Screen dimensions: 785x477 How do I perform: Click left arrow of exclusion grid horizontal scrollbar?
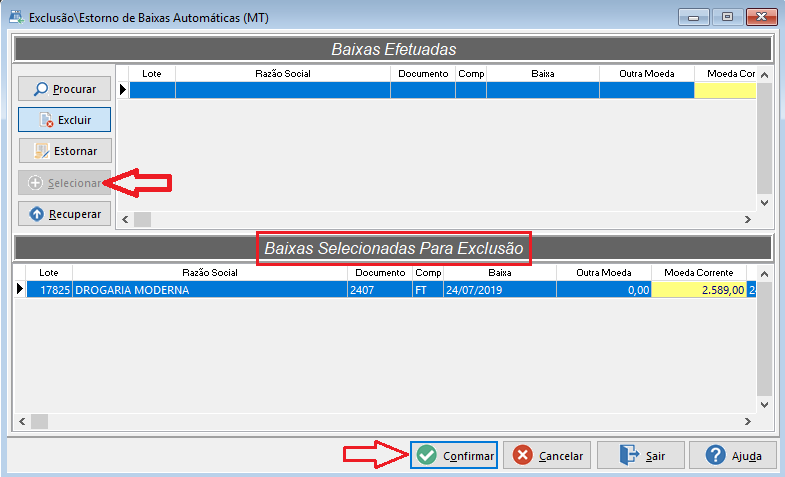(23, 421)
